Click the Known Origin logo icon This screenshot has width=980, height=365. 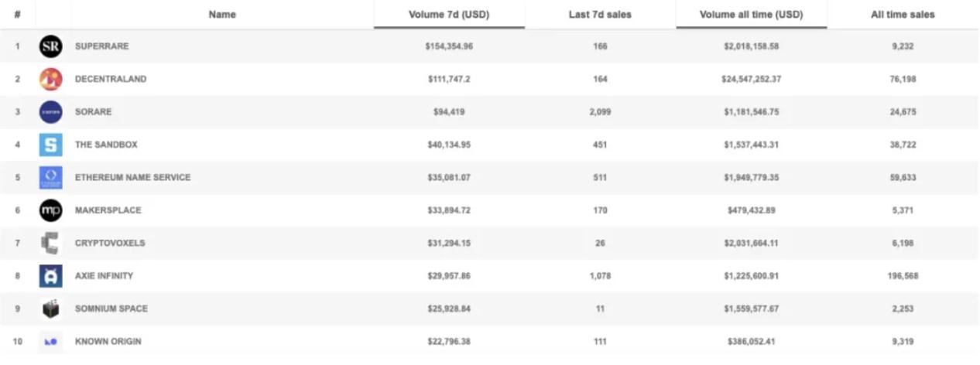(x=51, y=341)
